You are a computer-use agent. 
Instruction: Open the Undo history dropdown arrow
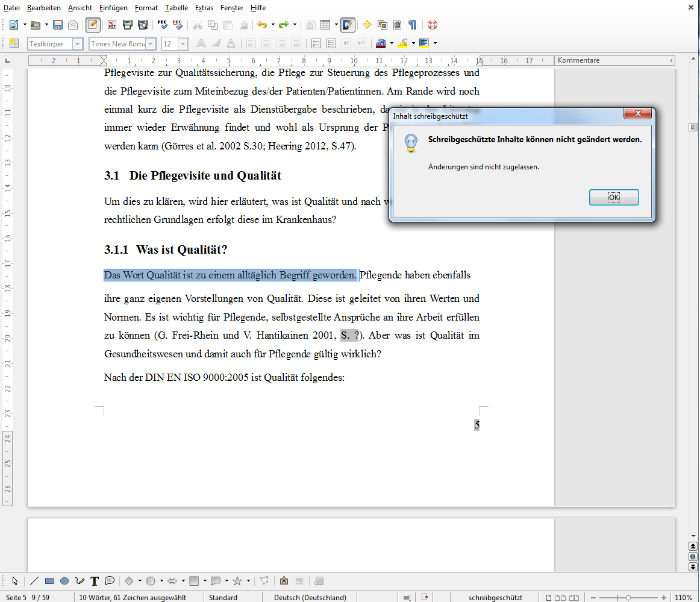point(273,25)
